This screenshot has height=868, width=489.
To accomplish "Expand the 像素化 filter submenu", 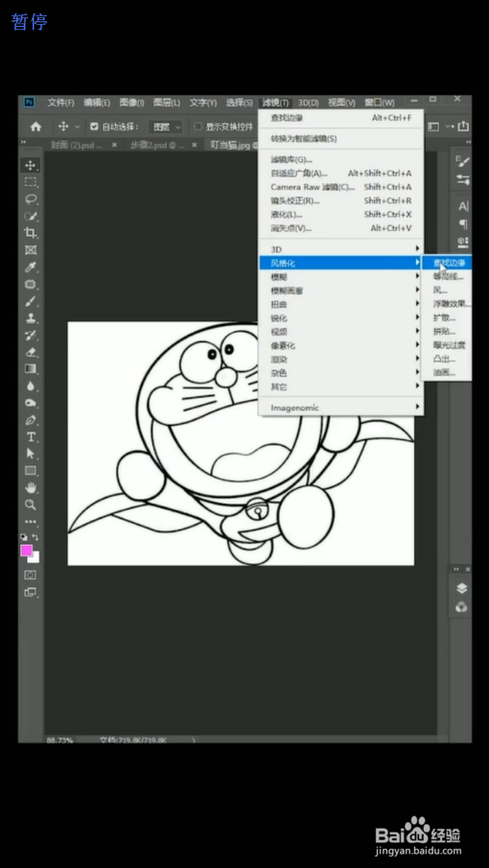I will 341,345.
